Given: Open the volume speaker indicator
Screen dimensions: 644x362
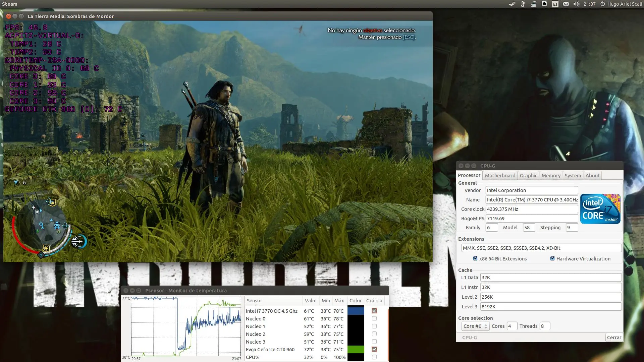Looking at the screenshot, I should [576, 4].
